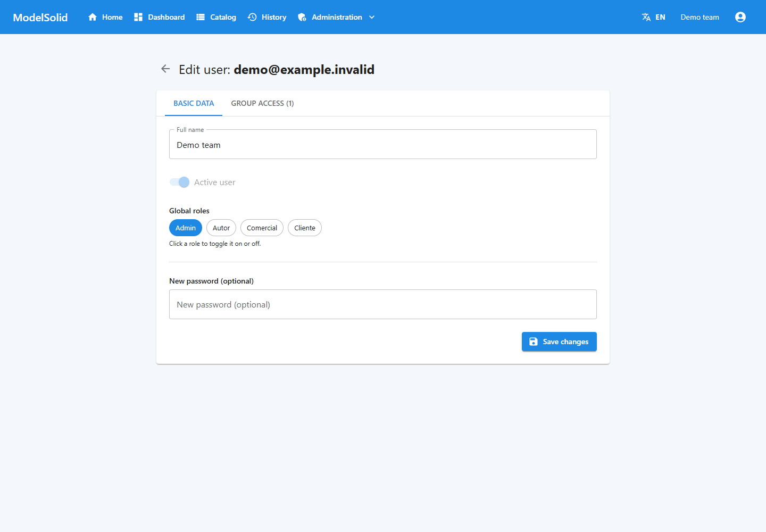Click the History clock icon

pos(252,17)
